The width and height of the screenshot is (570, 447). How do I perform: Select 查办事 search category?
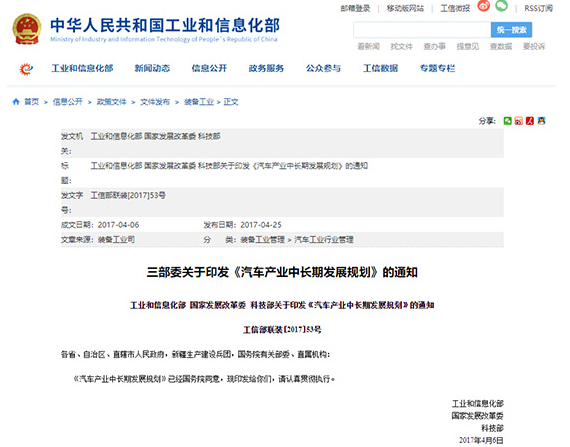(x=435, y=47)
